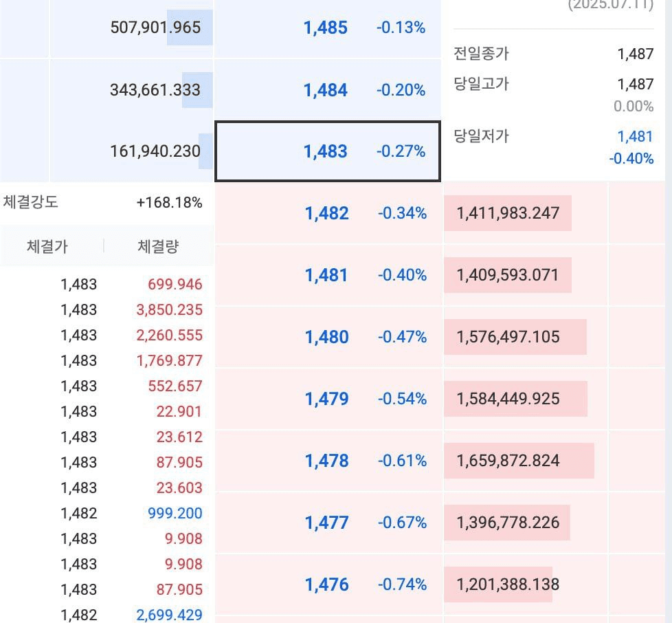Choose the 1,482 bid price row
Viewport: 672px width, 623px height.
coord(327,213)
